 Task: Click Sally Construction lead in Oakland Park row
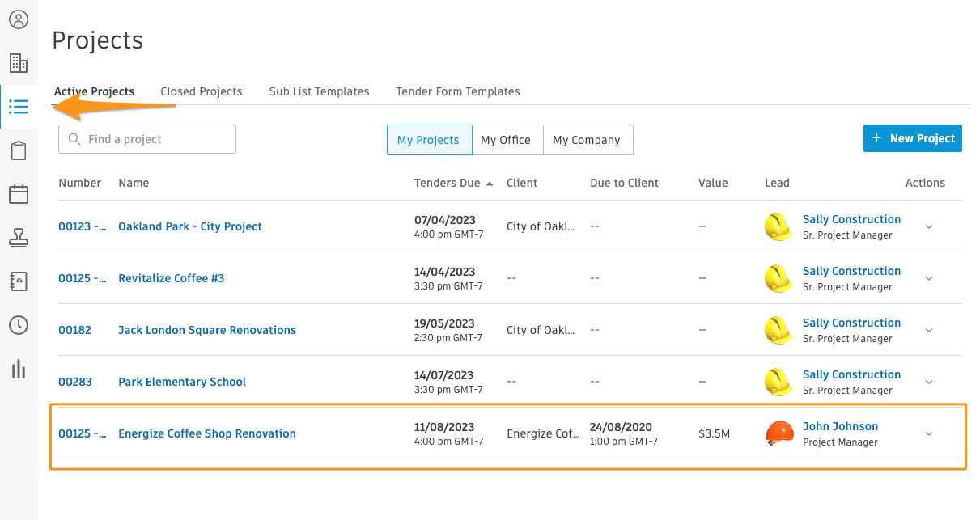tap(851, 219)
